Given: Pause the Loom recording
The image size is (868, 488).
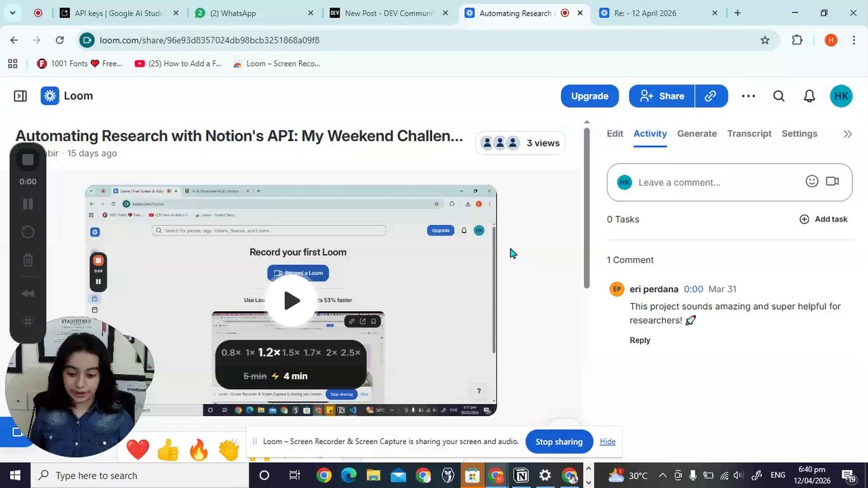Looking at the screenshot, I should point(28,204).
